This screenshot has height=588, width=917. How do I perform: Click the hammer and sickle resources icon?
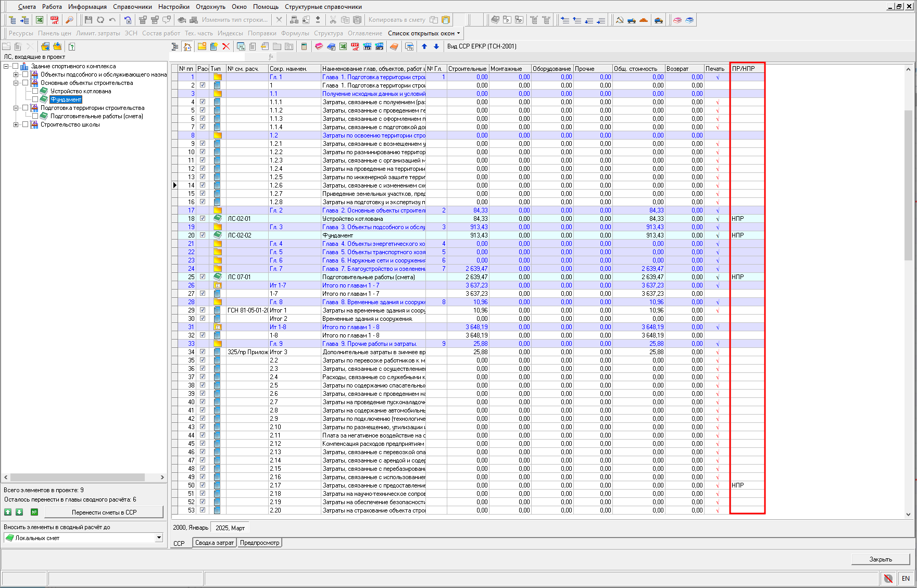[x=620, y=20]
